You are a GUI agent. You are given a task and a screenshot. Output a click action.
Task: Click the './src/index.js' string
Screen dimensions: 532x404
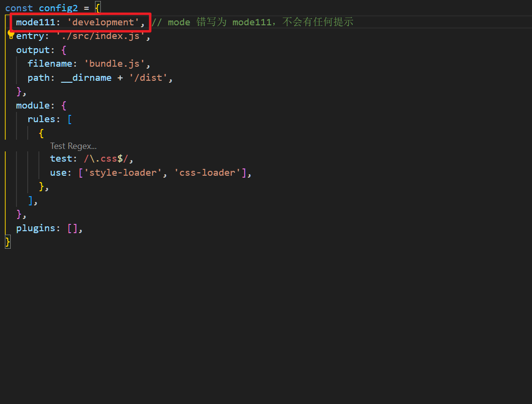(101, 36)
